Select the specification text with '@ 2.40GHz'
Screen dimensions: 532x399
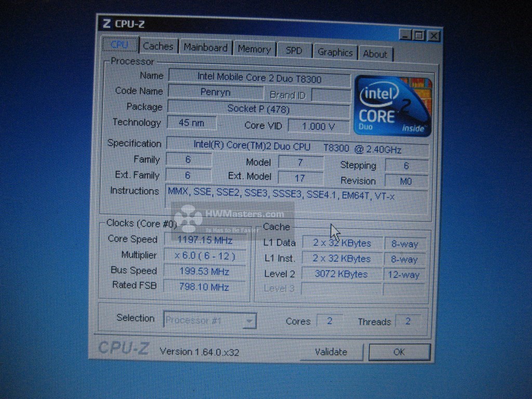[x=298, y=148]
